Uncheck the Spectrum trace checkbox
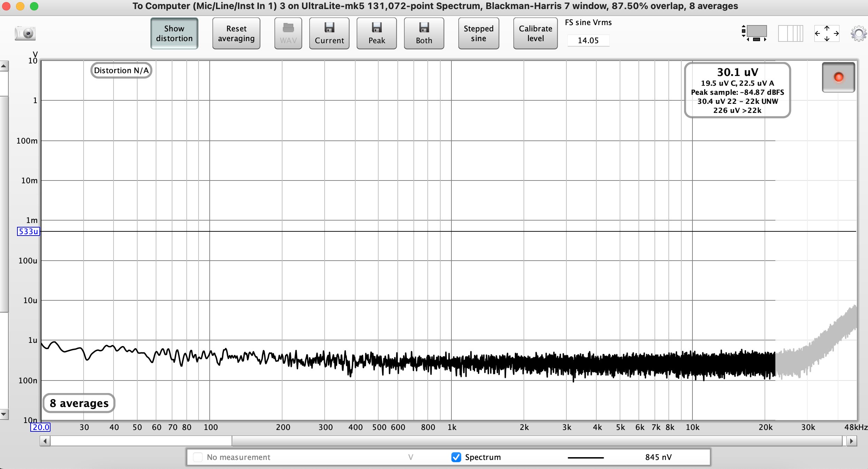 tap(456, 457)
